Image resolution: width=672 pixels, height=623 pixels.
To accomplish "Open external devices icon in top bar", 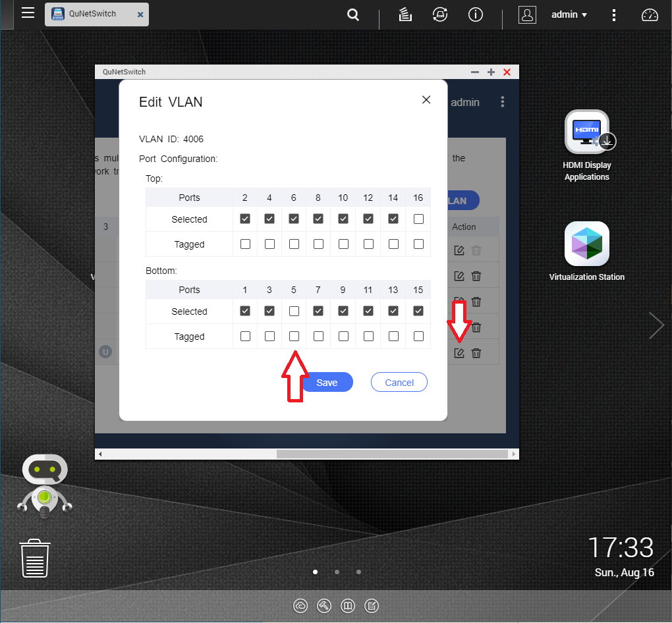I will 439,15.
